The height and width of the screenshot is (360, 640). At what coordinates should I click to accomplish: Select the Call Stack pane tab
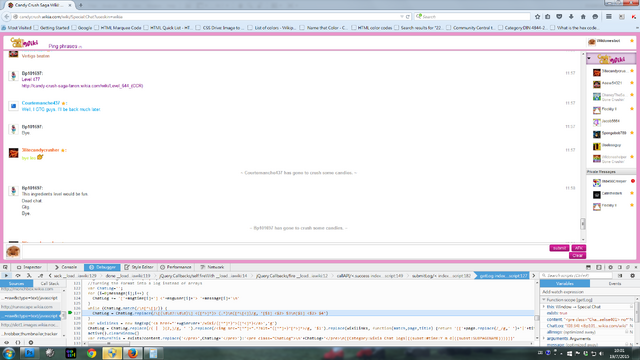49,283
